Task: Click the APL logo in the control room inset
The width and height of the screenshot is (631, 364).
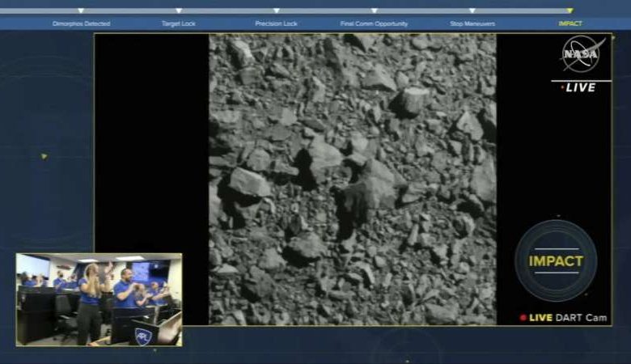Action: point(143,336)
